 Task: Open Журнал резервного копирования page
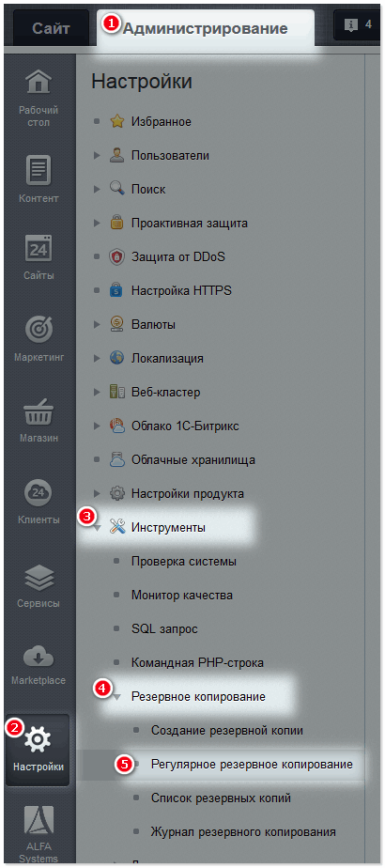click(x=243, y=831)
